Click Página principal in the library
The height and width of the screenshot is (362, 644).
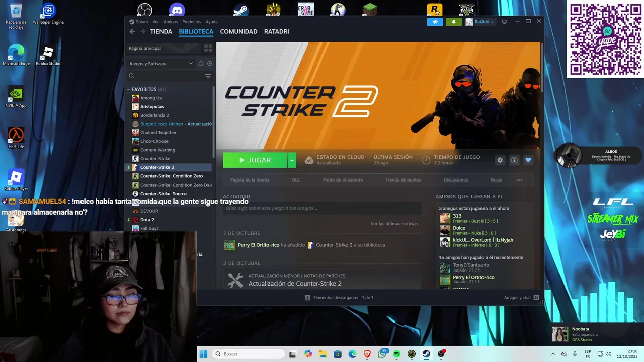(x=164, y=48)
